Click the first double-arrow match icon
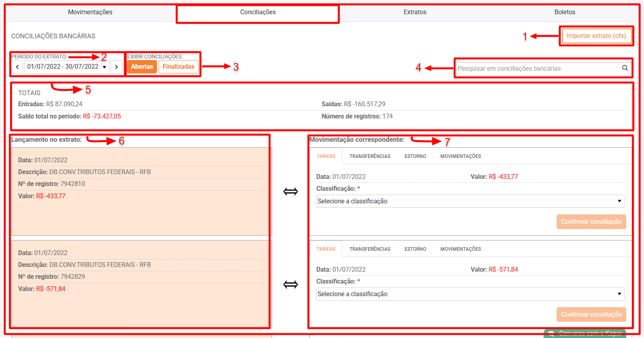This screenshot has width=644, height=338. [x=291, y=192]
